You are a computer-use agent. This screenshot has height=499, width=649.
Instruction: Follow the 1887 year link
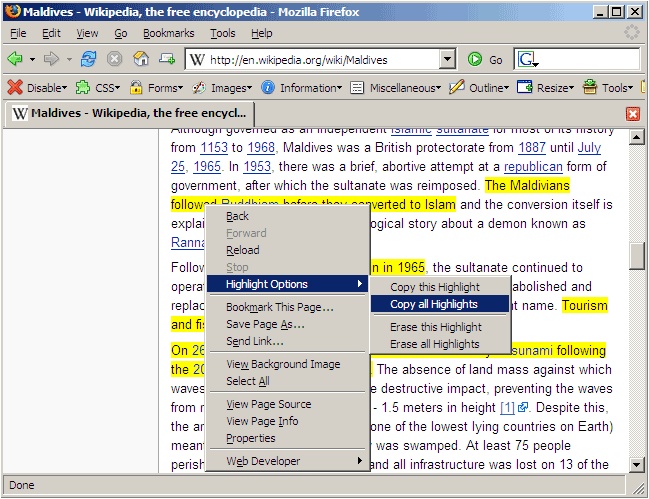tap(532, 147)
